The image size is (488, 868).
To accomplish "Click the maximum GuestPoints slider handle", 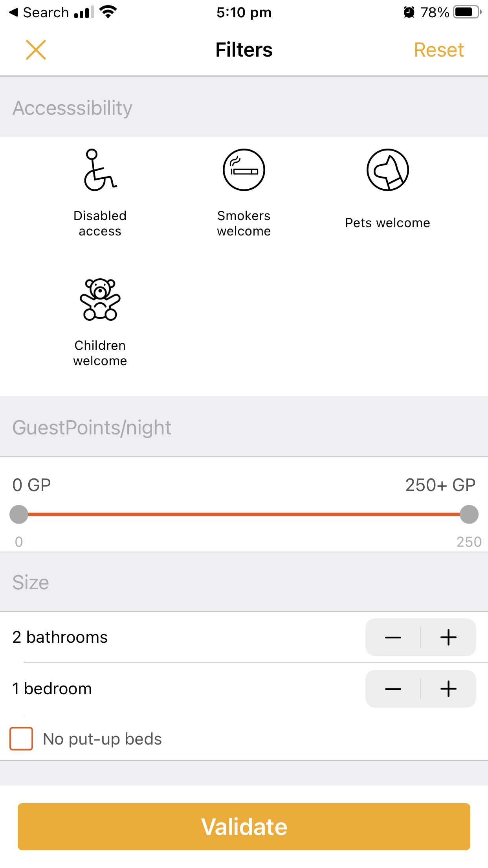I will pos(469,514).
